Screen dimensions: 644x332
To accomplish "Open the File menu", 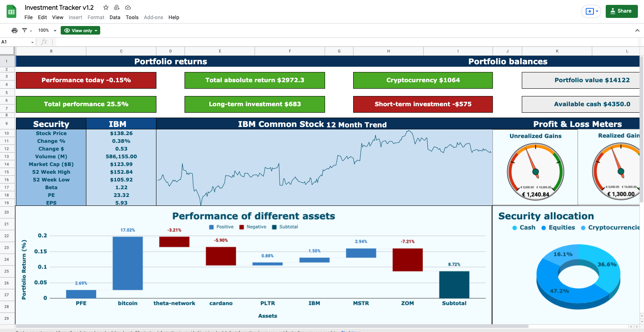I will click(x=29, y=17).
